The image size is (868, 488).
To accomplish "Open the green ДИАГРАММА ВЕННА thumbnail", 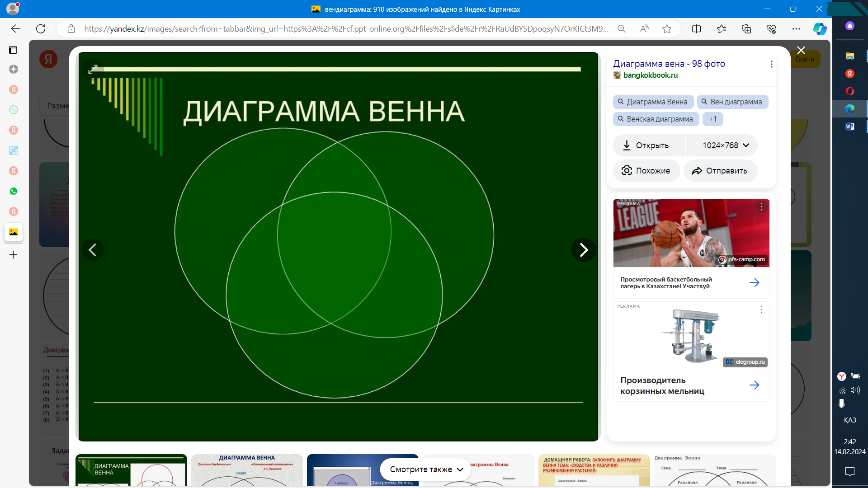I will pyautogui.click(x=131, y=470).
